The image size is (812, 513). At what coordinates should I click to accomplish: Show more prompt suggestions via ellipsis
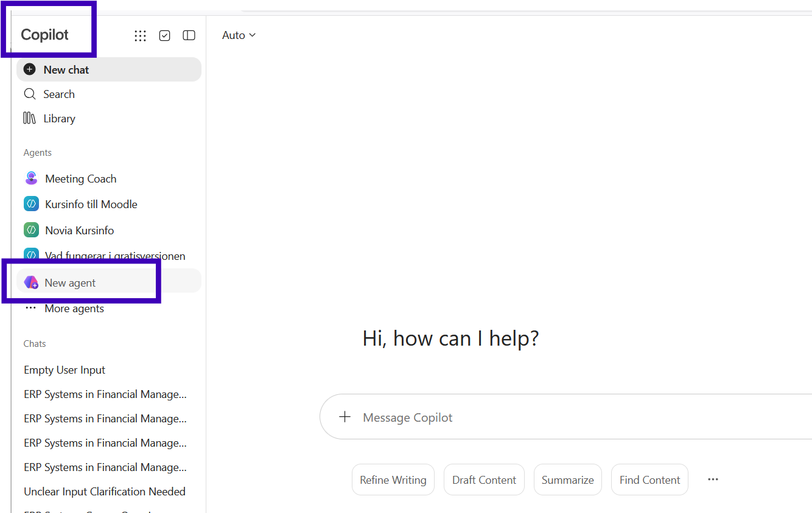(713, 480)
